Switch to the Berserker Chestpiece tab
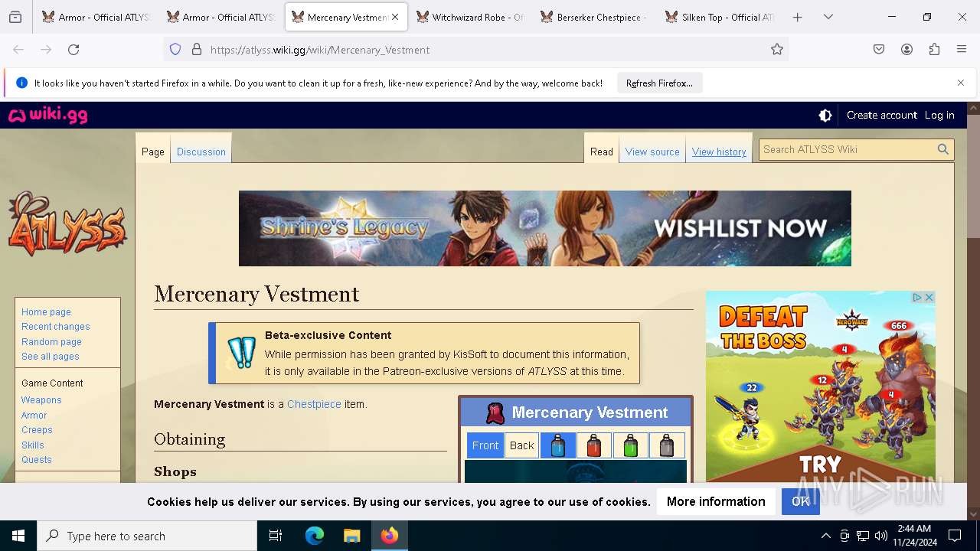This screenshot has height=551, width=980. pos(596,17)
